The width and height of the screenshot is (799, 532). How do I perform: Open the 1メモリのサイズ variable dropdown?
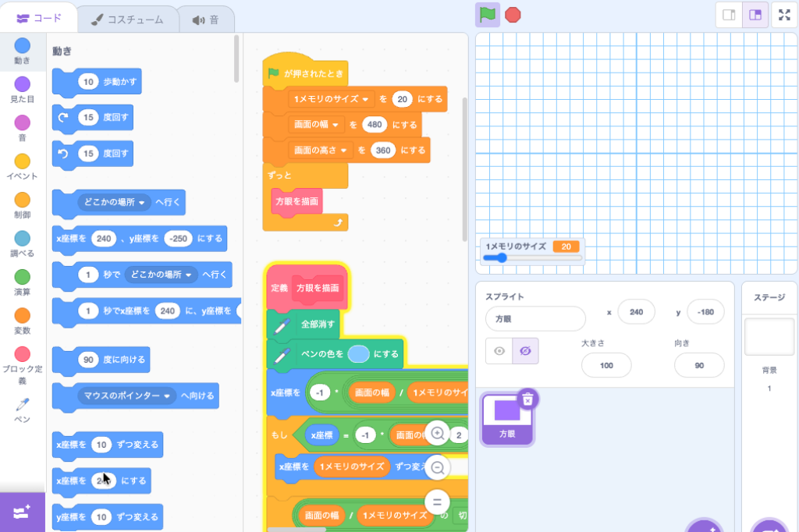click(364, 99)
